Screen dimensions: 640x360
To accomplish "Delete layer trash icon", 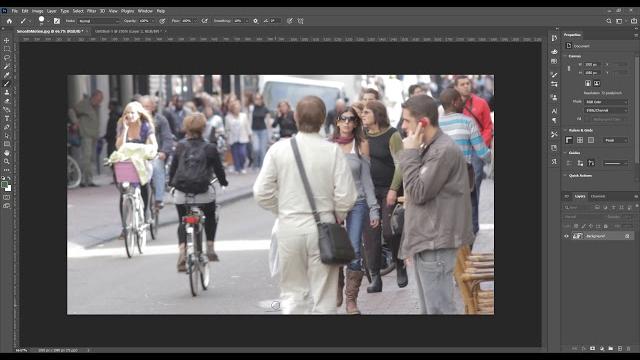I will [629, 349].
